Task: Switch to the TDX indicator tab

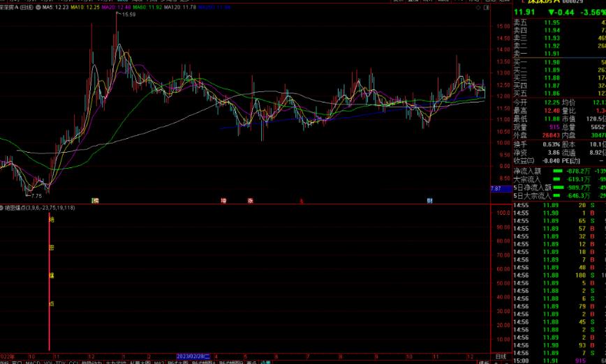Action: (x=60, y=362)
